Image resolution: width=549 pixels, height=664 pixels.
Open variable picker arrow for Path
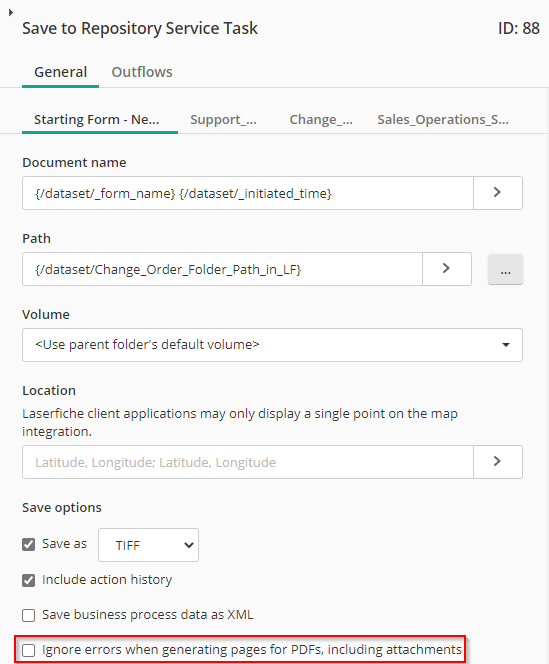[446, 269]
